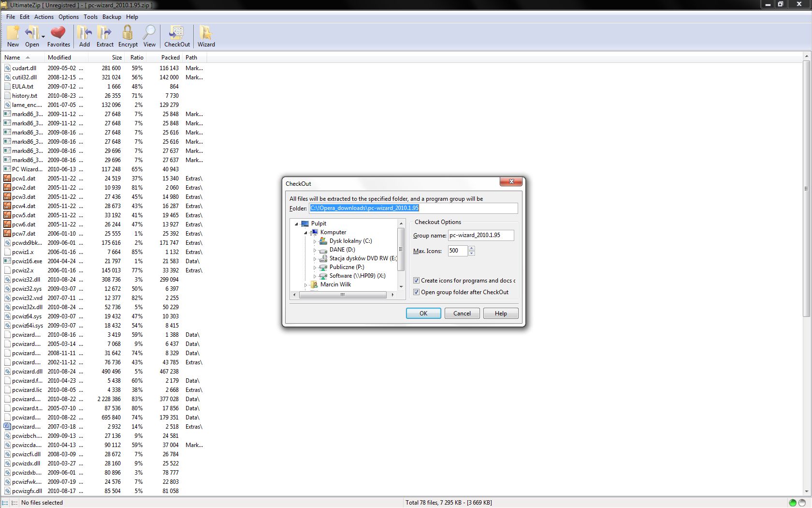Expand the DANE (D:) tree node

point(315,250)
